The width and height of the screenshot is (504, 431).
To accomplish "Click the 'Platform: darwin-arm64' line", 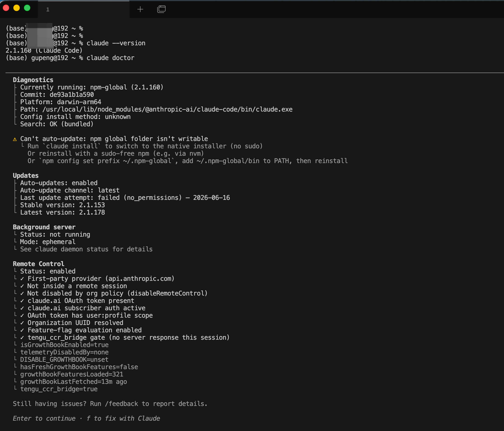I will (60, 102).
